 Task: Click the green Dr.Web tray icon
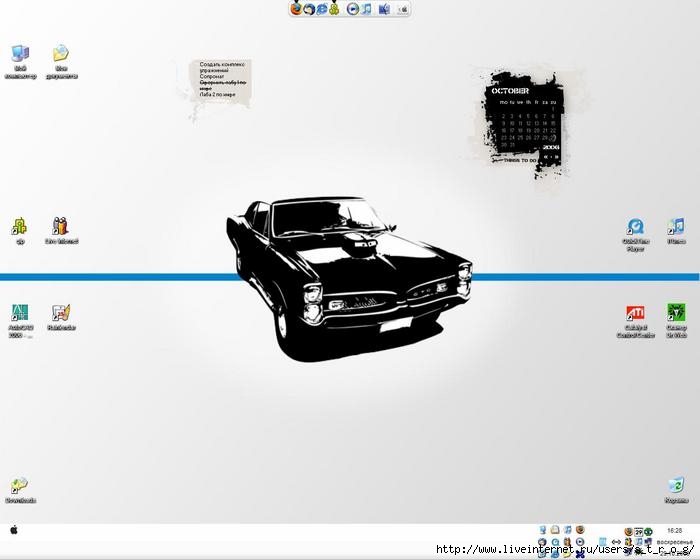click(648, 531)
